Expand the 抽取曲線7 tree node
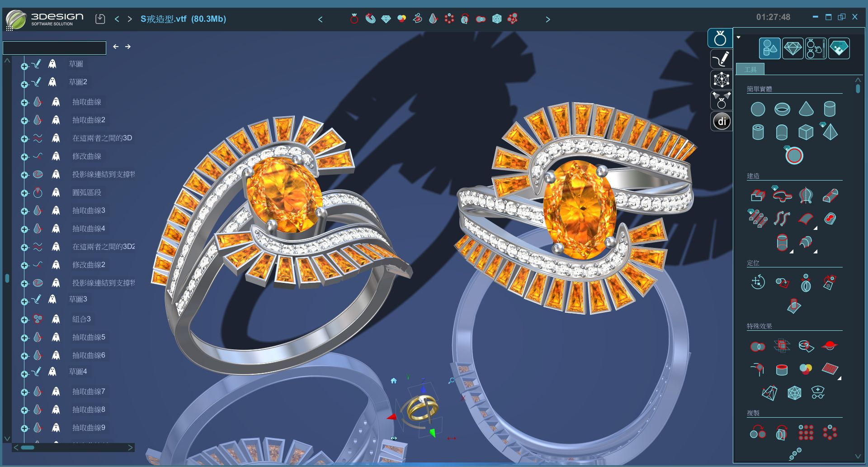The height and width of the screenshot is (467, 868). pos(24,392)
